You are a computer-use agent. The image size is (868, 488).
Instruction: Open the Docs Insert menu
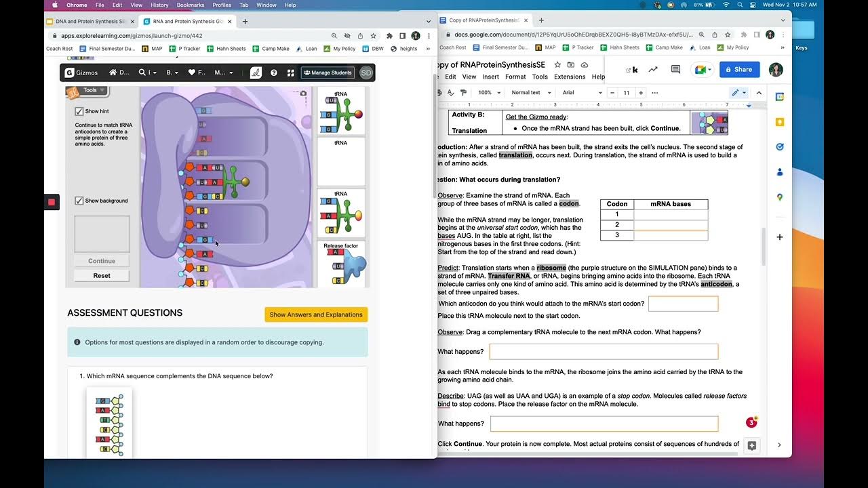[490, 77]
